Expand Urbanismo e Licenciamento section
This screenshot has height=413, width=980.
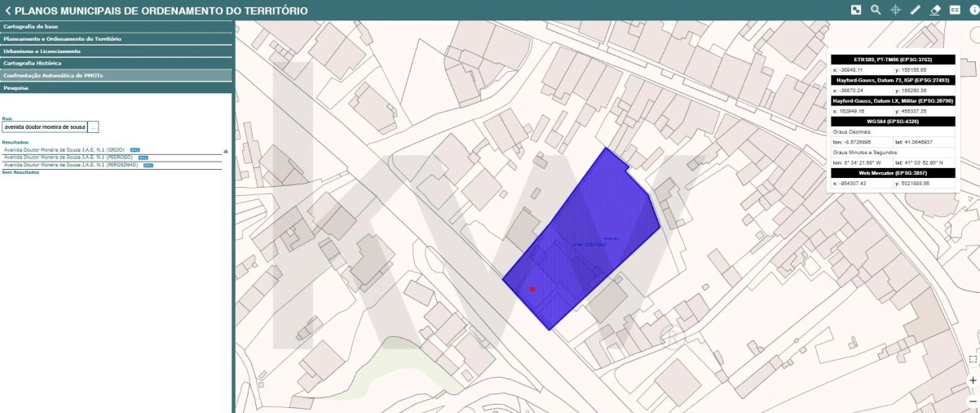click(117, 51)
